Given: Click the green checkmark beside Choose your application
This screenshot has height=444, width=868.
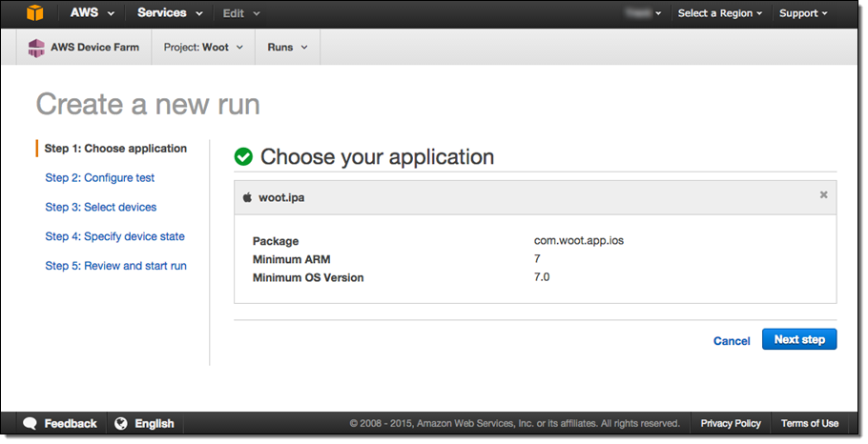Looking at the screenshot, I should [243, 157].
